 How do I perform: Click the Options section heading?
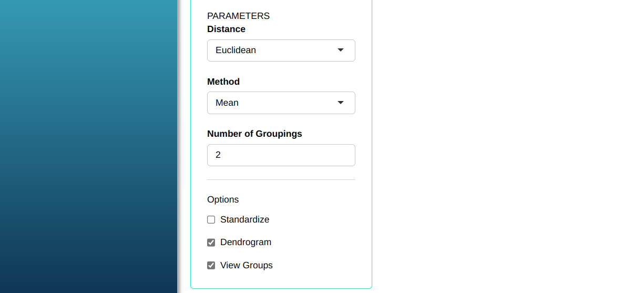pos(223,199)
